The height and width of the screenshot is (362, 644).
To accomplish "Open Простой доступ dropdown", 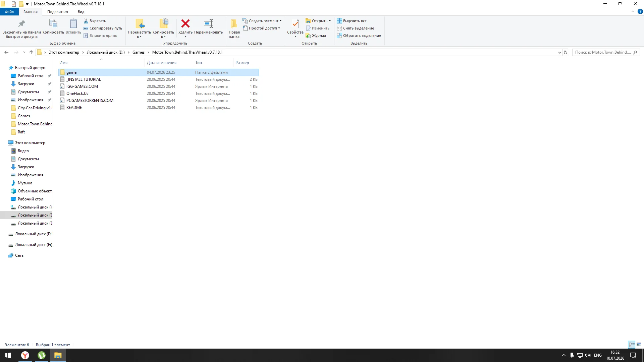I will tap(261, 28).
